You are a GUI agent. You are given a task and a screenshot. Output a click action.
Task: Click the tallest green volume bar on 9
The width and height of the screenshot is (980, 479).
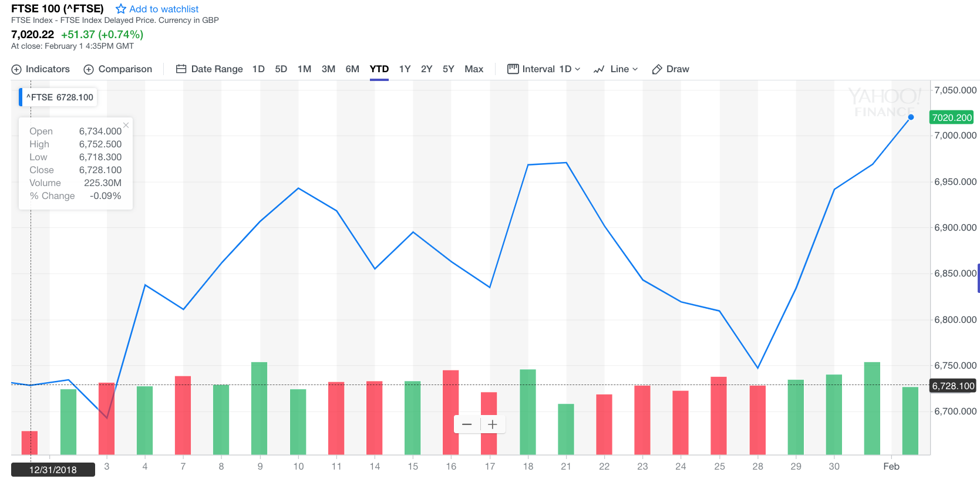click(x=260, y=408)
